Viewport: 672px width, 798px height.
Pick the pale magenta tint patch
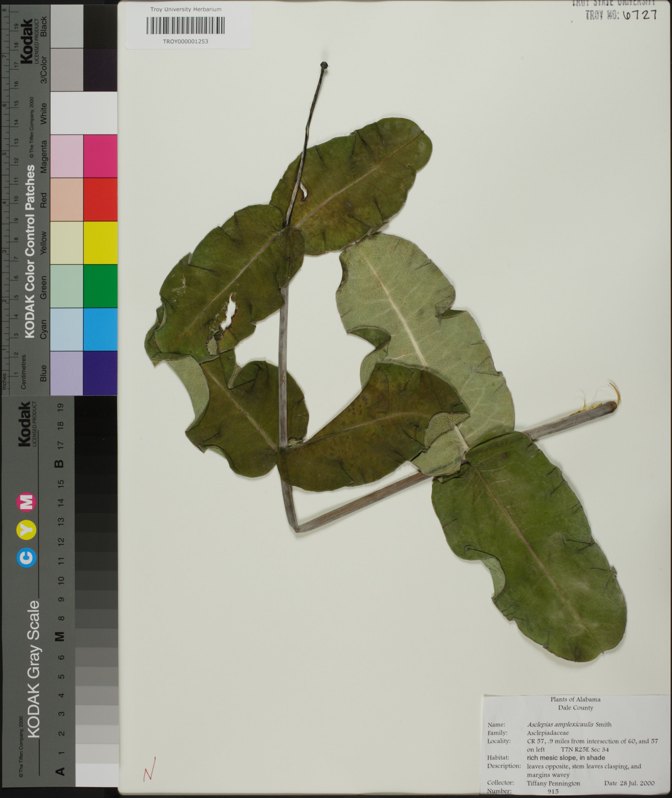coord(67,156)
